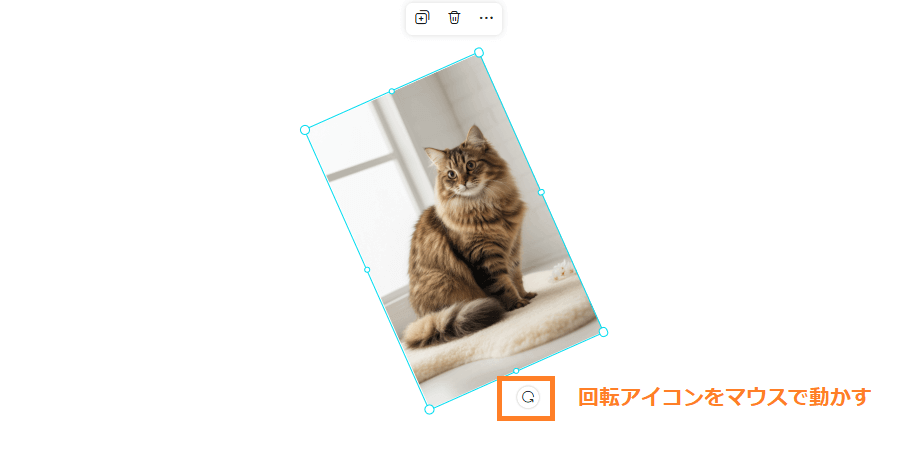The image size is (914, 462).
Task: Click the left edge midpoint handle
Action: 367,270
